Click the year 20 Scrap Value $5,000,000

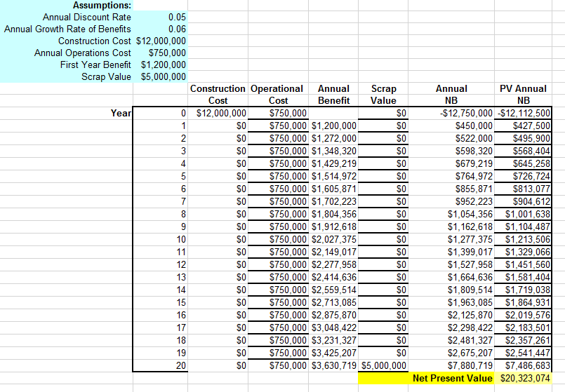point(384,365)
